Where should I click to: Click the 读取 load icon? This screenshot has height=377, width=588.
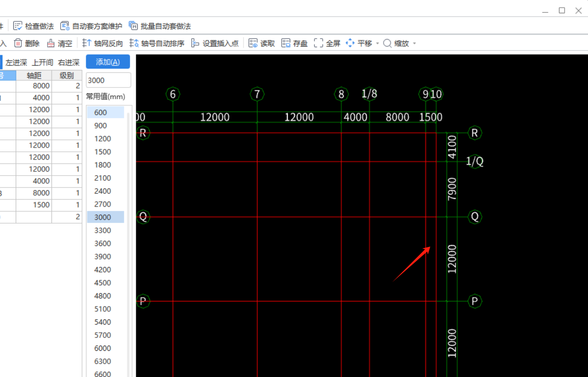click(253, 43)
